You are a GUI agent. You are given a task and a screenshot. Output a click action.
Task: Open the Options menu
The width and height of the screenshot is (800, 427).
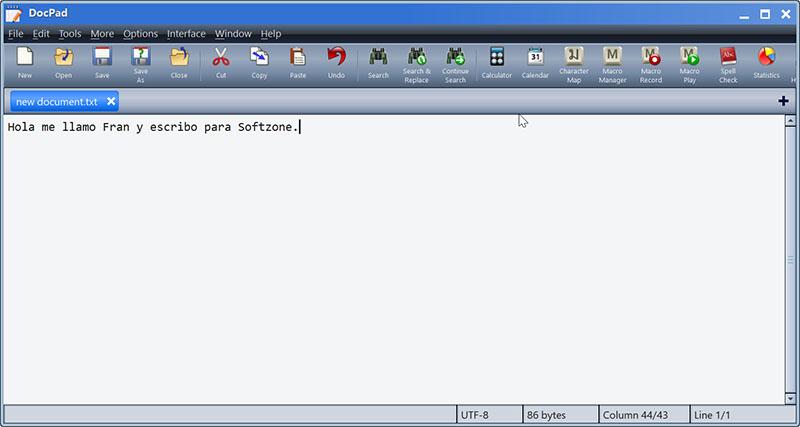140,34
